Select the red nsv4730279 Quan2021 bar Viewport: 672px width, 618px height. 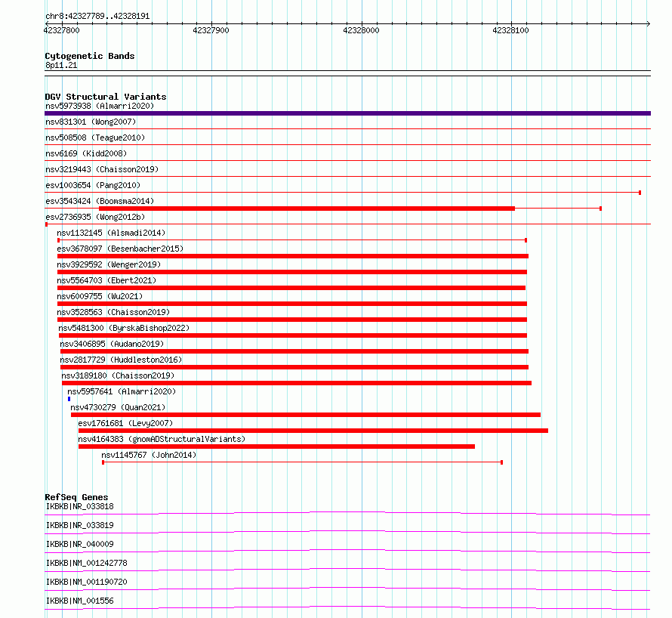pyautogui.click(x=306, y=415)
